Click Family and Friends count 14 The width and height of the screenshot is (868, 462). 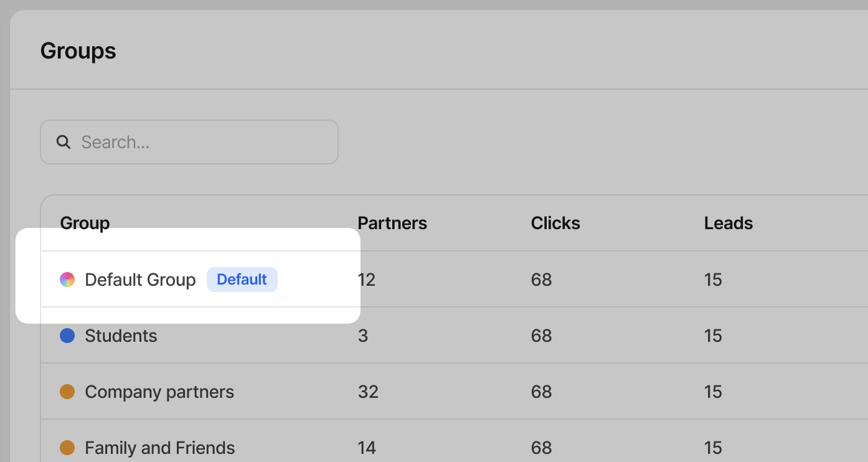point(367,448)
